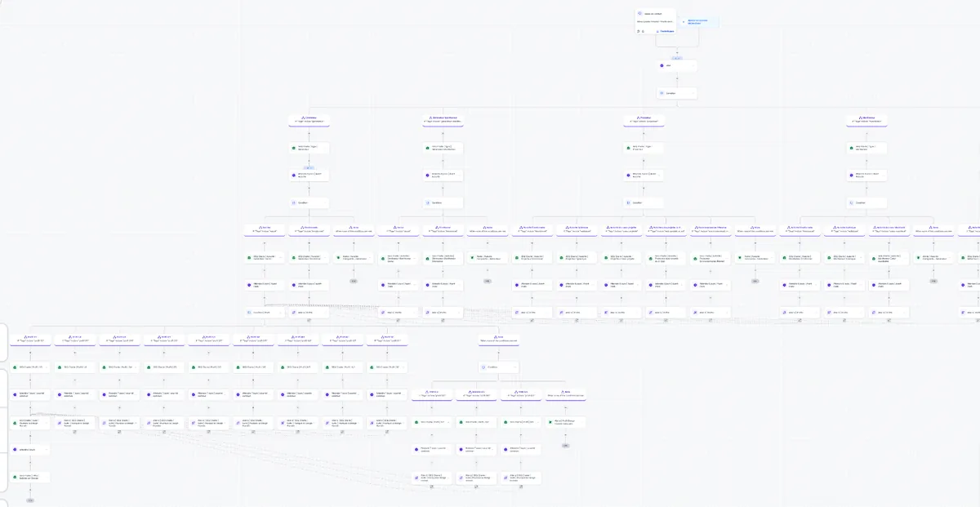Click the plus pill under the leftmost branch's green step
Image resolution: width=980 pixels, height=507 pixels.
[310, 167]
